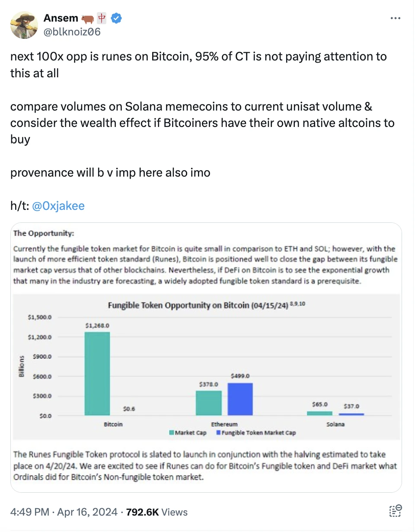The width and height of the screenshot is (415, 532).
Task: Open the three-dot more options menu
Action: (x=395, y=19)
